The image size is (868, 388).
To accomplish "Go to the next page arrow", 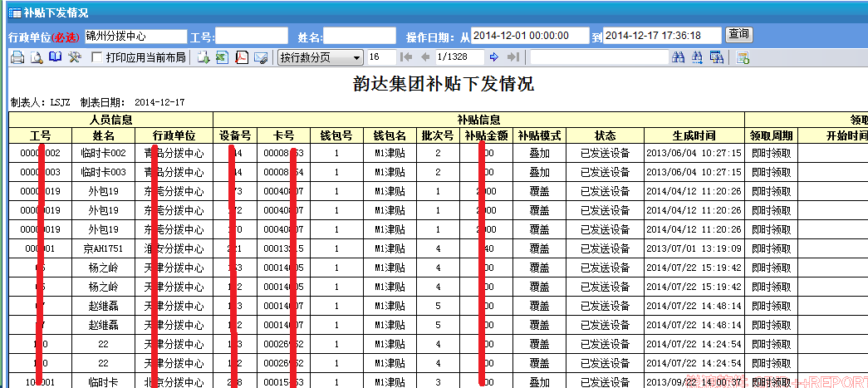I will (494, 57).
